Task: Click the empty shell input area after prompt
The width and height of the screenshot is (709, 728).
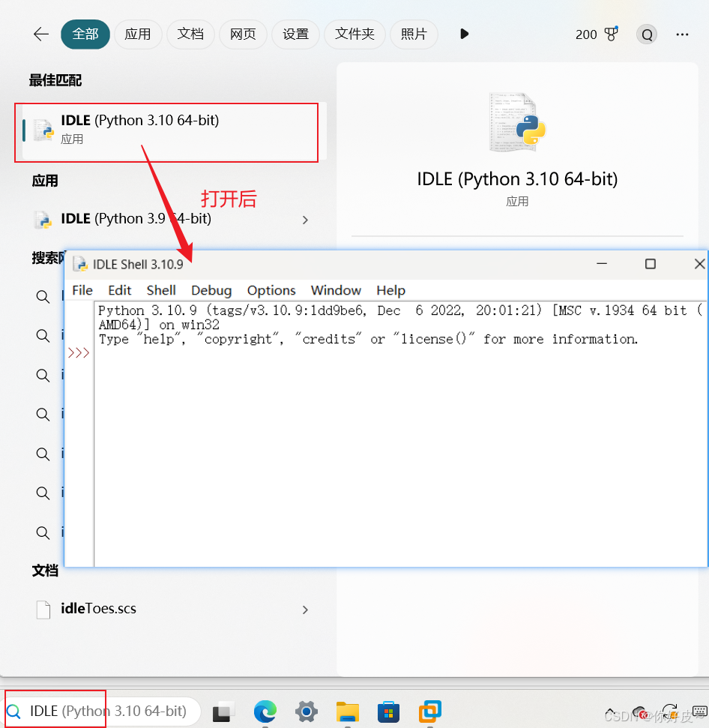Action: [x=400, y=456]
